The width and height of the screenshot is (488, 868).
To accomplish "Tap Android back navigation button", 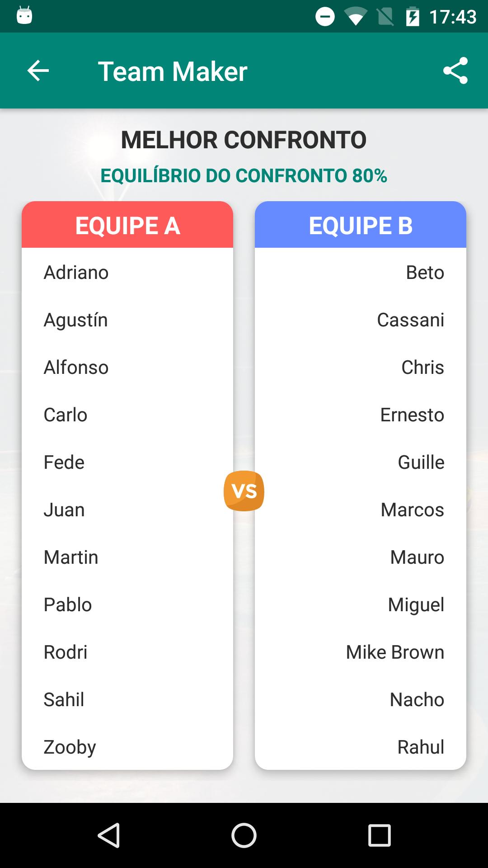I will 108,835.
